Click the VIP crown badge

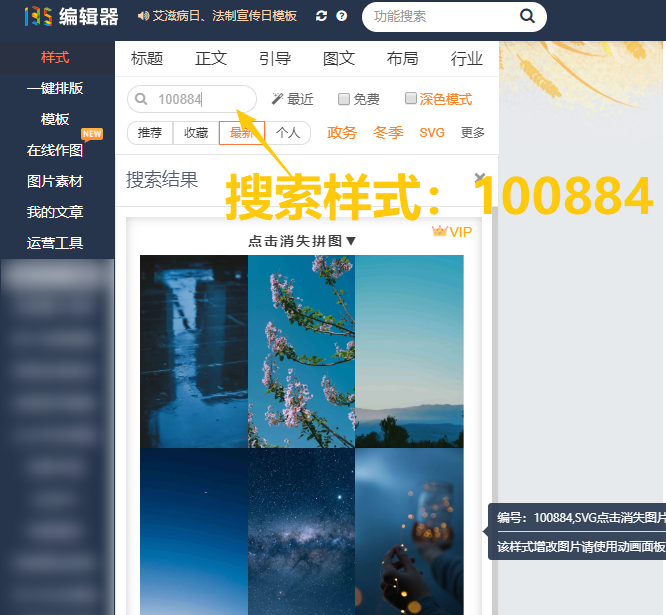coord(451,232)
